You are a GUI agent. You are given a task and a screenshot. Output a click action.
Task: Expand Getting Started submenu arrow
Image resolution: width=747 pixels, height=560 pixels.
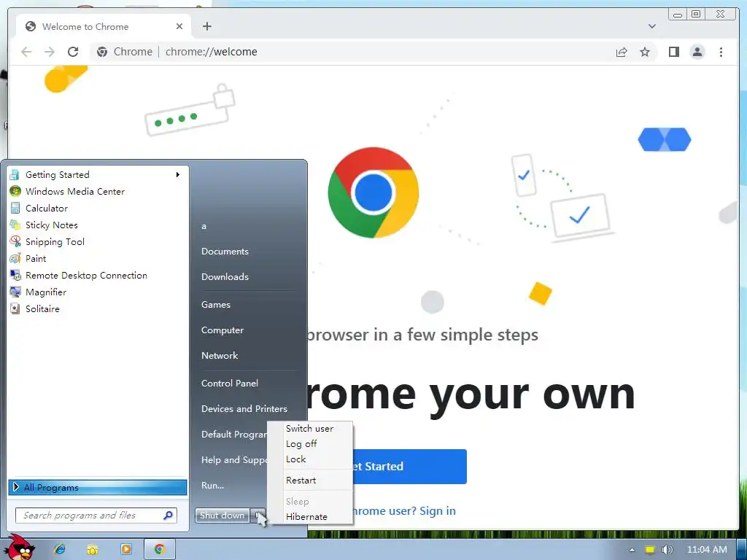[x=178, y=175]
